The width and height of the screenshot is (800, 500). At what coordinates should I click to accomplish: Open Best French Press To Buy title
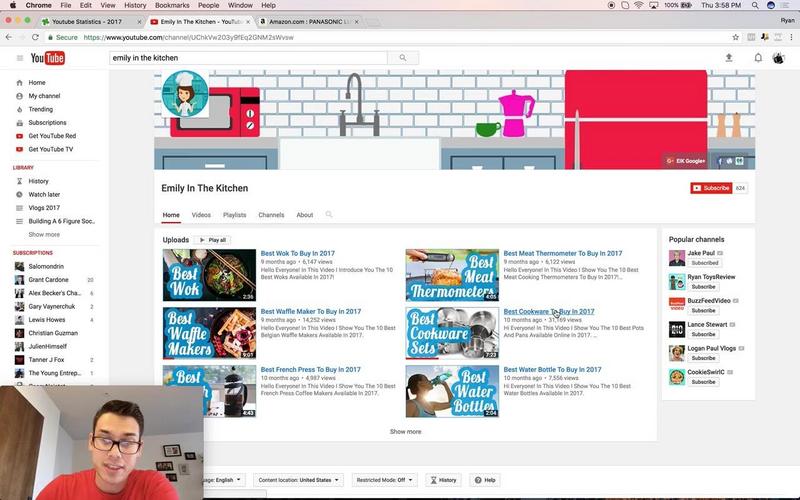click(x=311, y=370)
